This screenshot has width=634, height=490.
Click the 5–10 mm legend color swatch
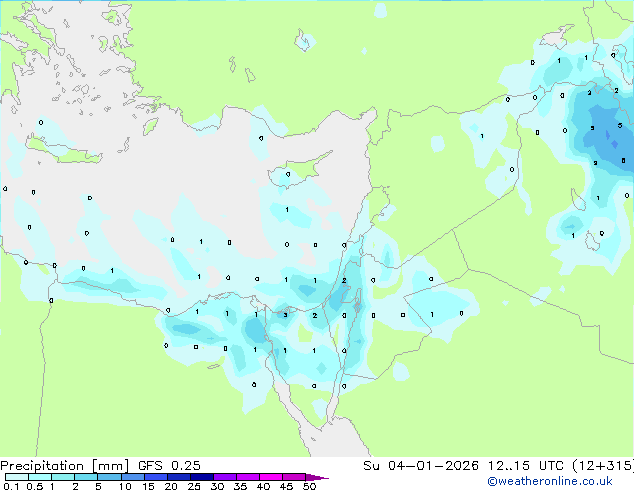coord(109,477)
